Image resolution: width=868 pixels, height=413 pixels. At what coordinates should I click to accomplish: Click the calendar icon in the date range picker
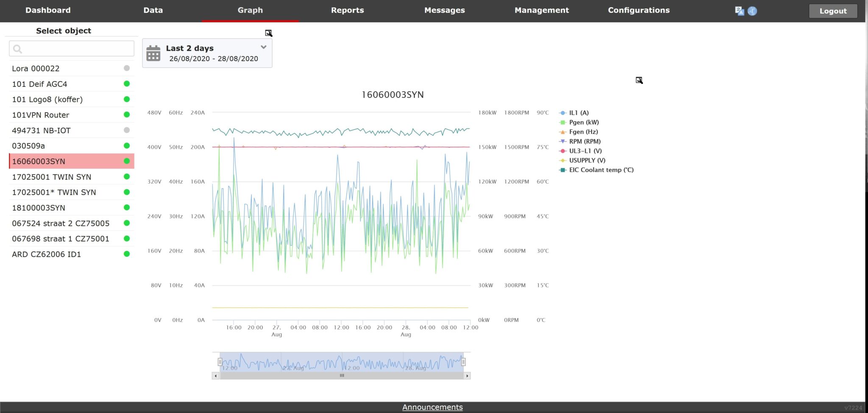coord(153,53)
